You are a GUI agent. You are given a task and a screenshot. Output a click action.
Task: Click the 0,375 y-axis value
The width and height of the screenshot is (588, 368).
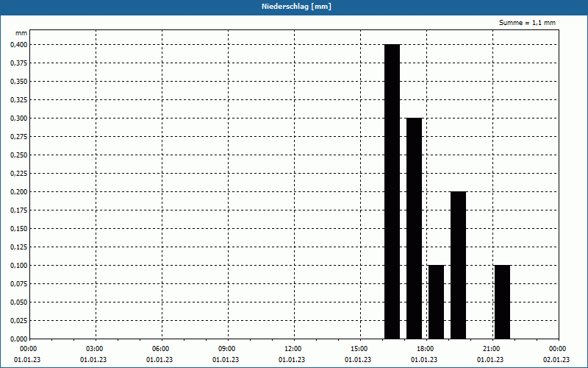tap(19, 63)
